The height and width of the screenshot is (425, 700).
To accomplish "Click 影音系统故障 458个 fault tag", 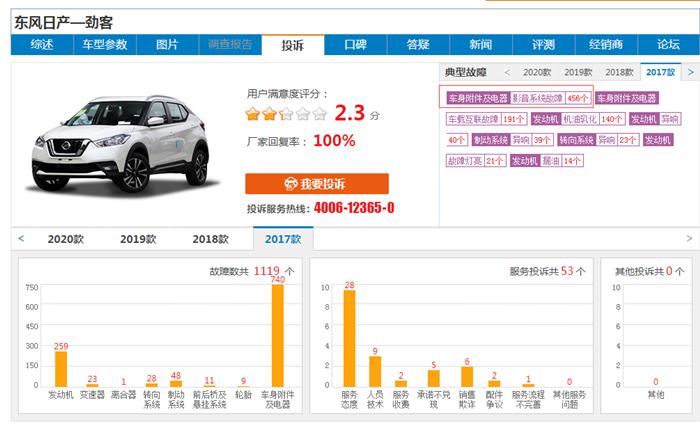I will click(519, 98).
